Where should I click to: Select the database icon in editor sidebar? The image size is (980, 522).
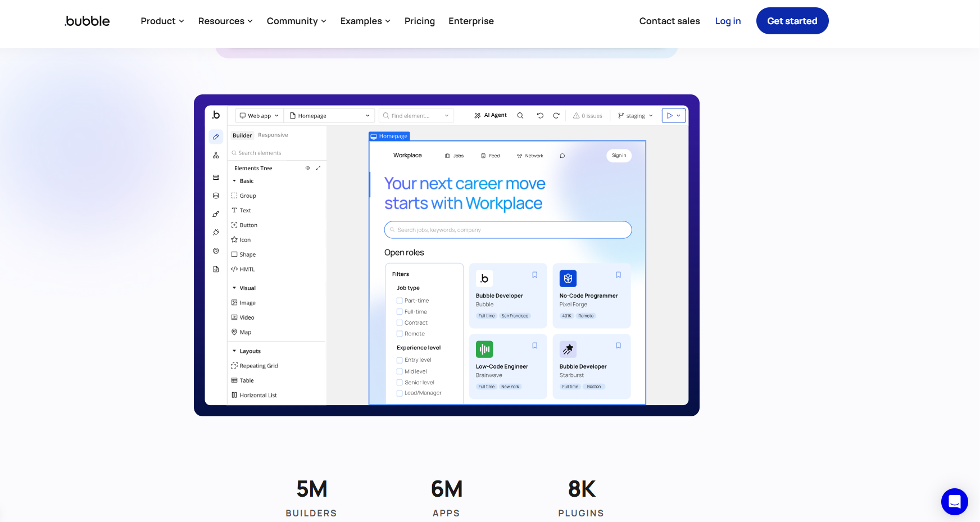point(216,196)
